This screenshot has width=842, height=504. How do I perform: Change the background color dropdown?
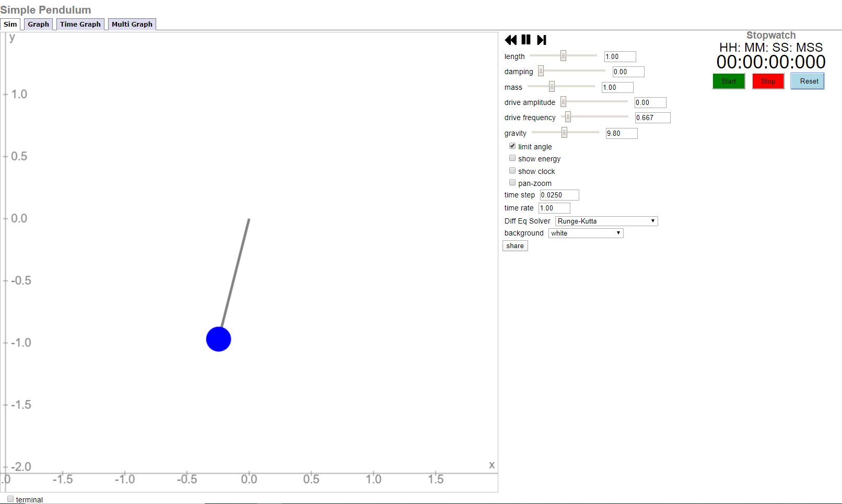[x=586, y=233]
